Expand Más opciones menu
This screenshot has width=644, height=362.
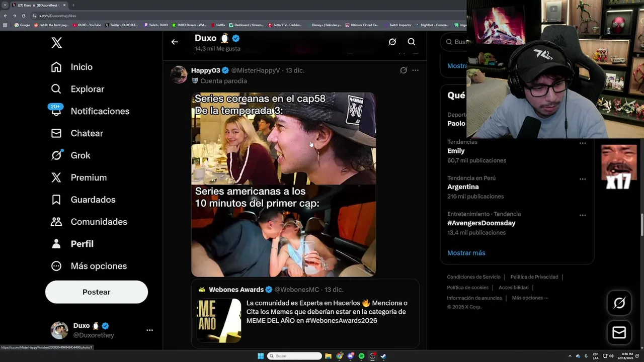(x=89, y=266)
